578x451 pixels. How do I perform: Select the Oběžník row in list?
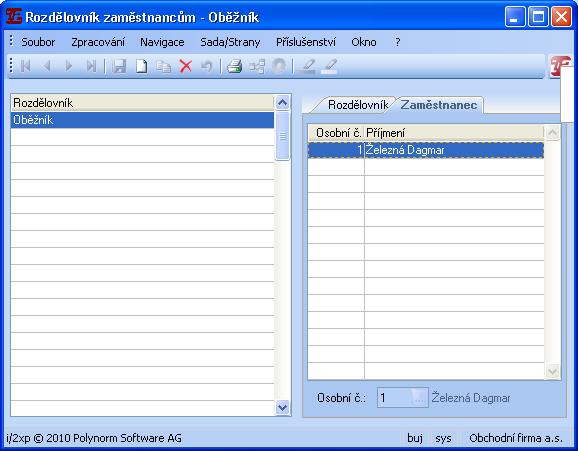click(x=142, y=120)
